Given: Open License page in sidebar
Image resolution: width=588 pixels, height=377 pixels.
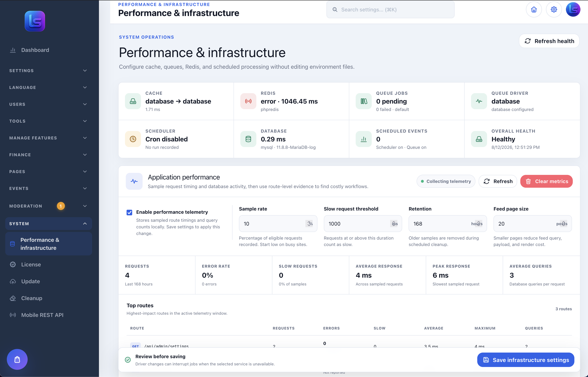Looking at the screenshot, I should pyautogui.click(x=48, y=264).
